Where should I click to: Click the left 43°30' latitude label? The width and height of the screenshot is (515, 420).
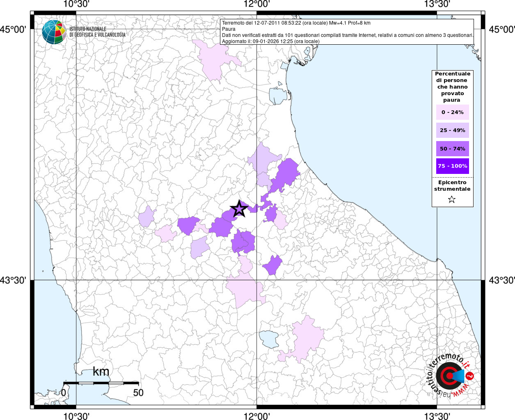(14, 280)
